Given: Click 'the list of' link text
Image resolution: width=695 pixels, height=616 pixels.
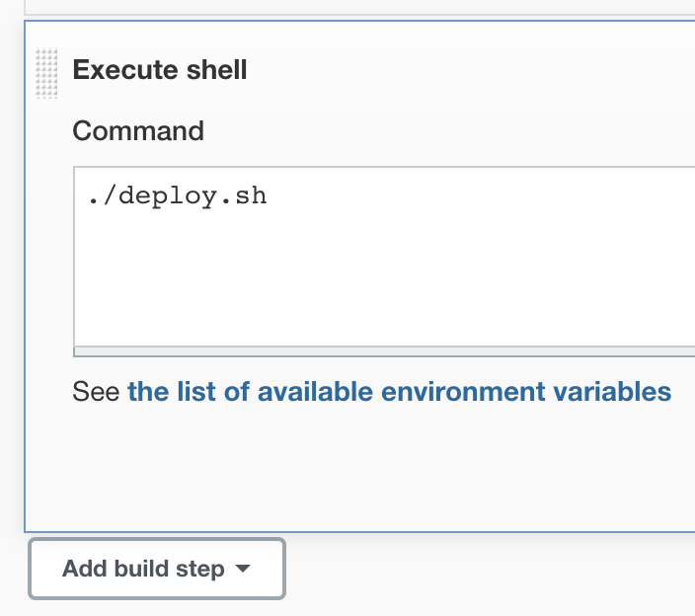Looking at the screenshot, I should [188, 392].
